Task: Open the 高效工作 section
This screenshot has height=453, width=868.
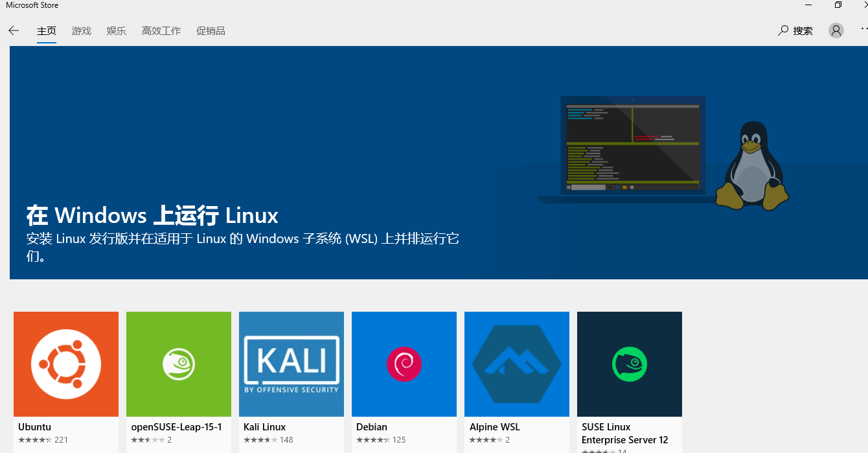Action: coord(161,30)
